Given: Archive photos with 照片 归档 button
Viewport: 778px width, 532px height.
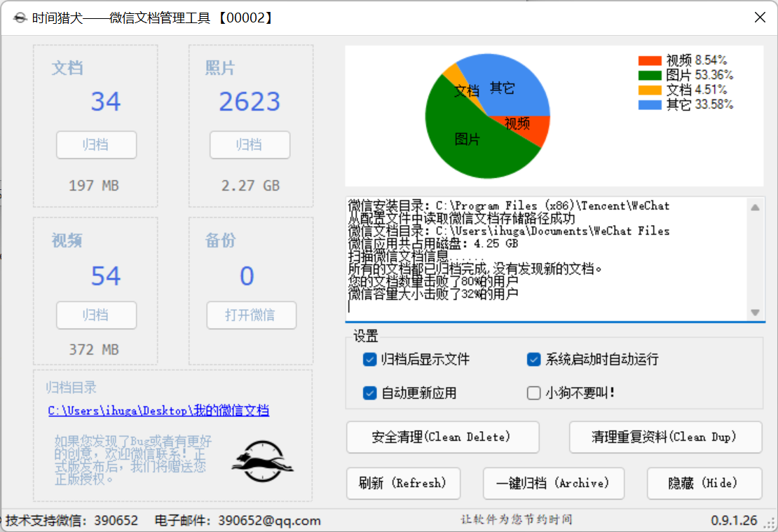Looking at the screenshot, I should [x=250, y=145].
